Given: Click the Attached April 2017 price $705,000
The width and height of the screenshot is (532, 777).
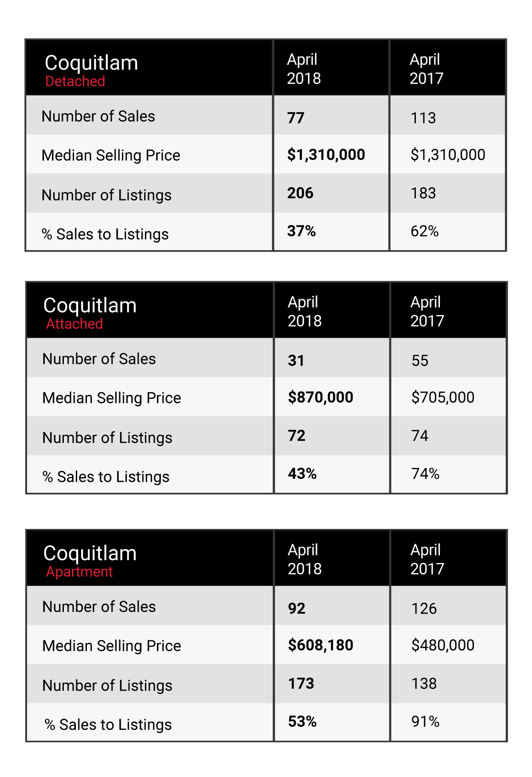Looking at the screenshot, I should point(443,397).
